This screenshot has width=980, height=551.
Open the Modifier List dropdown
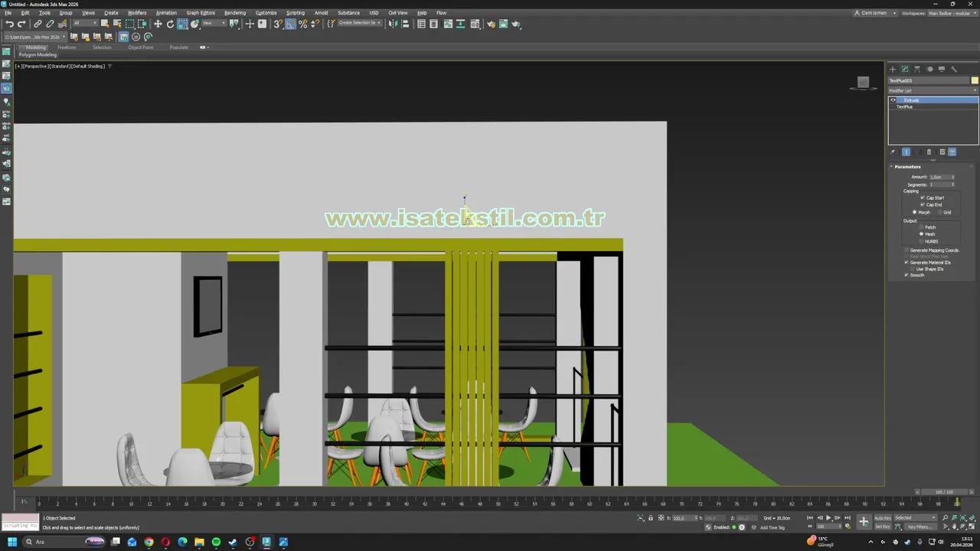[933, 90]
